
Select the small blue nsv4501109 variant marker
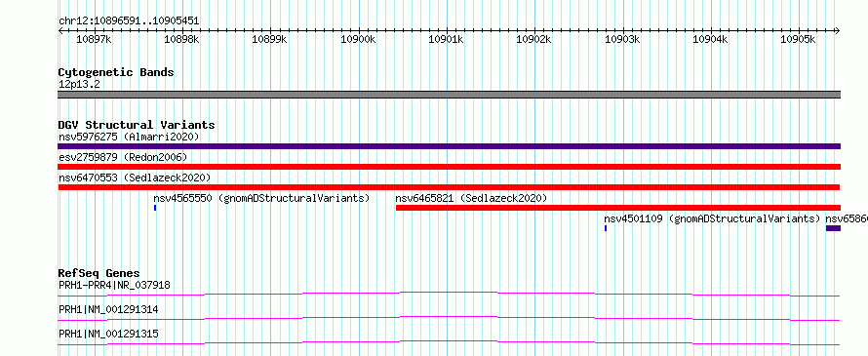pos(606,228)
